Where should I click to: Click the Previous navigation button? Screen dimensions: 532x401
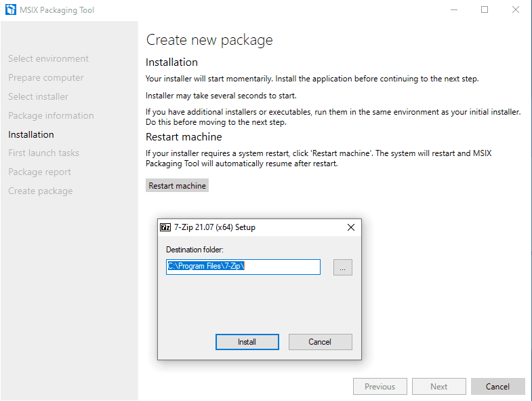pos(380,387)
